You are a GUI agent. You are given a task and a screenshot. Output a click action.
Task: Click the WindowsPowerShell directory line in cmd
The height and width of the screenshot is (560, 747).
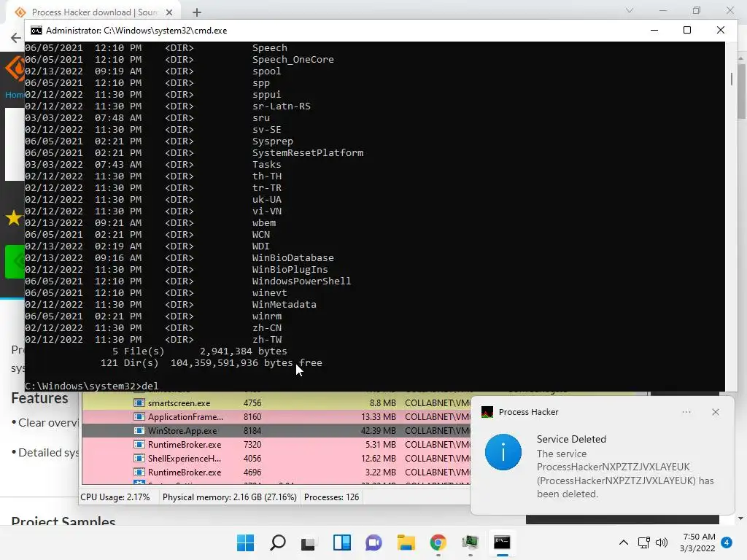pyautogui.click(x=187, y=281)
